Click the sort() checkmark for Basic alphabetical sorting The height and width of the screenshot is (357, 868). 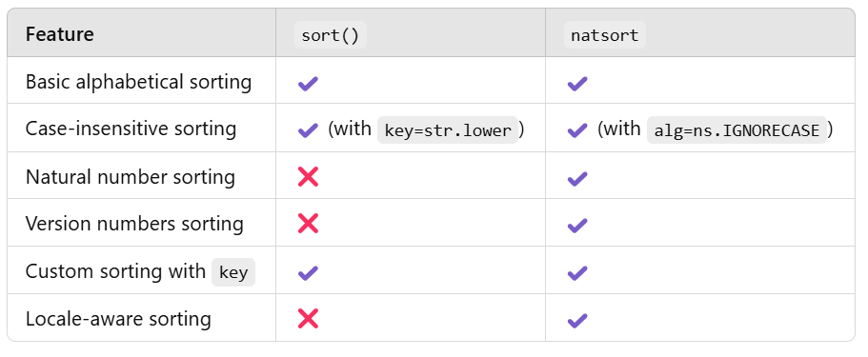click(308, 84)
